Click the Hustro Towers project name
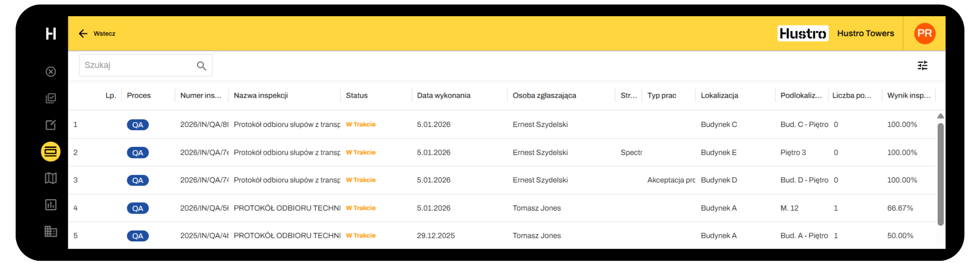The height and width of the screenshot is (266, 980). 865,33
